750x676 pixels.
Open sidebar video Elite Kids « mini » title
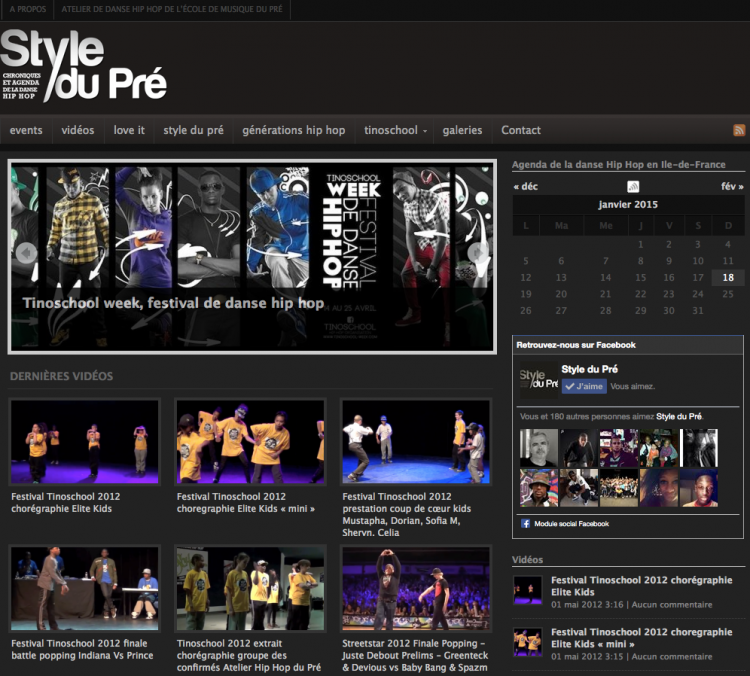(641, 638)
